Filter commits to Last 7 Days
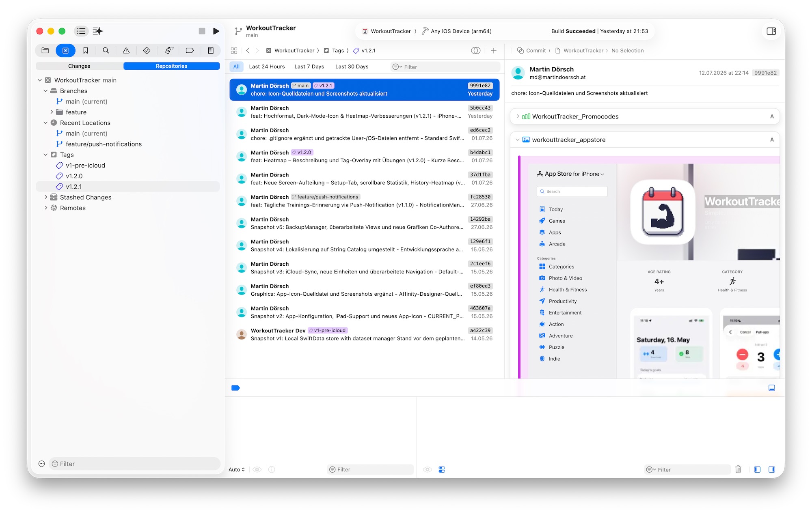812x514 pixels. pos(309,67)
